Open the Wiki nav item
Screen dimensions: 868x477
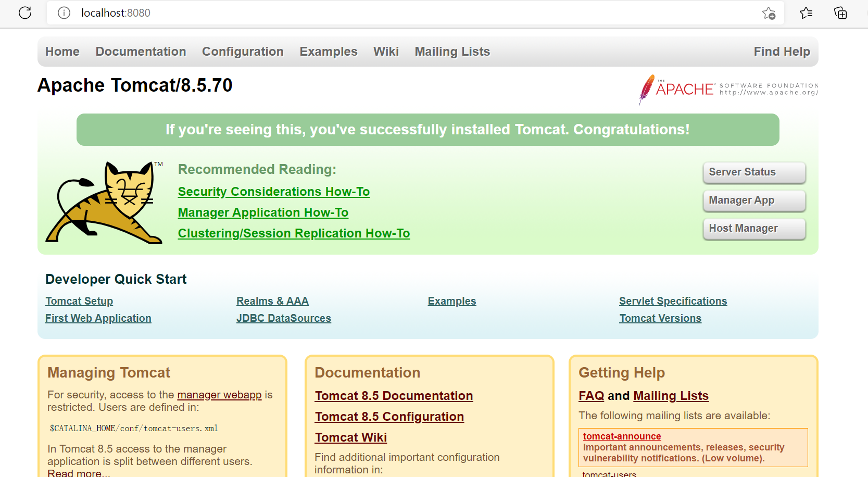pyautogui.click(x=386, y=52)
